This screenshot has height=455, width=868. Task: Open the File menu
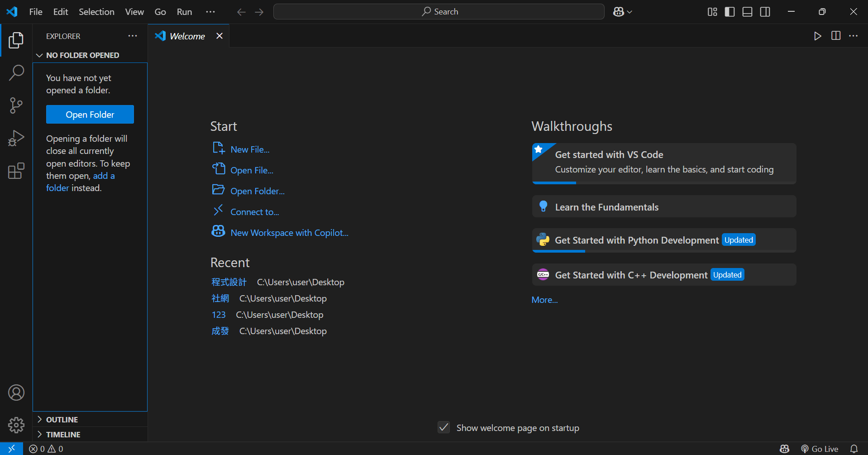(x=36, y=12)
